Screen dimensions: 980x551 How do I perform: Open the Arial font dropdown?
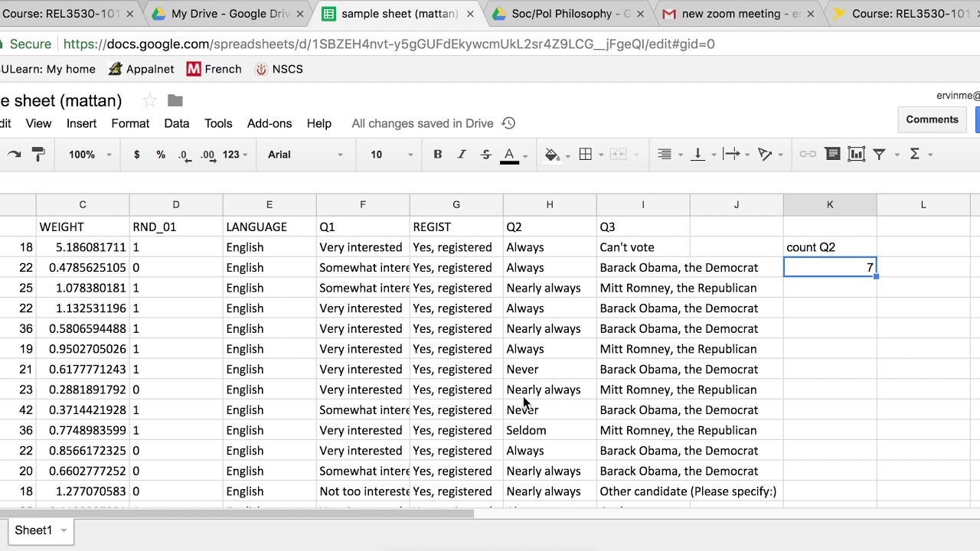click(x=305, y=155)
